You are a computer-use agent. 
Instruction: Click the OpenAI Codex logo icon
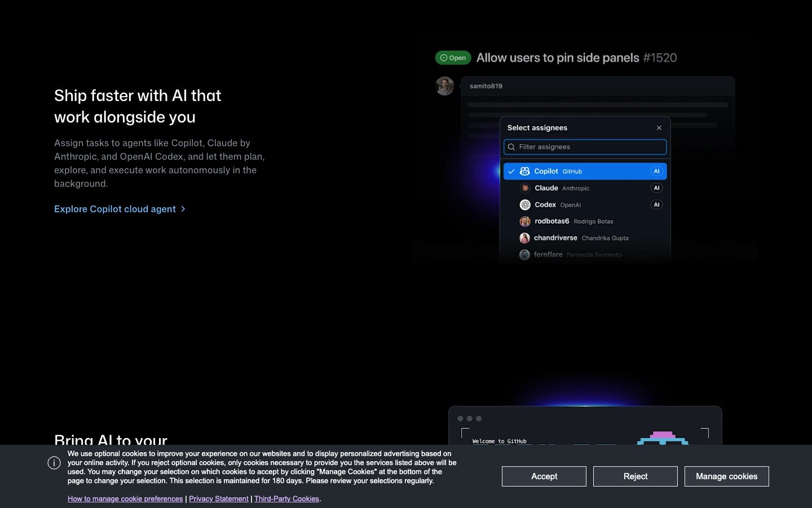point(525,205)
